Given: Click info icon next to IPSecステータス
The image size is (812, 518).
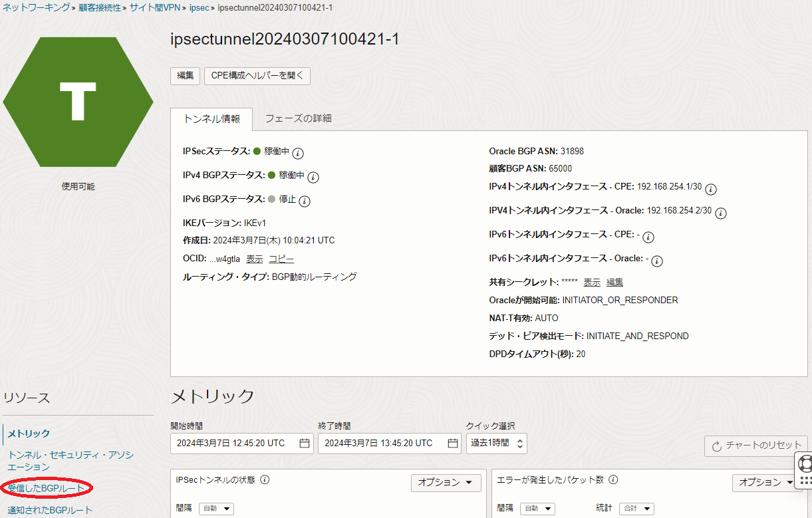Looking at the screenshot, I should click(x=298, y=153).
